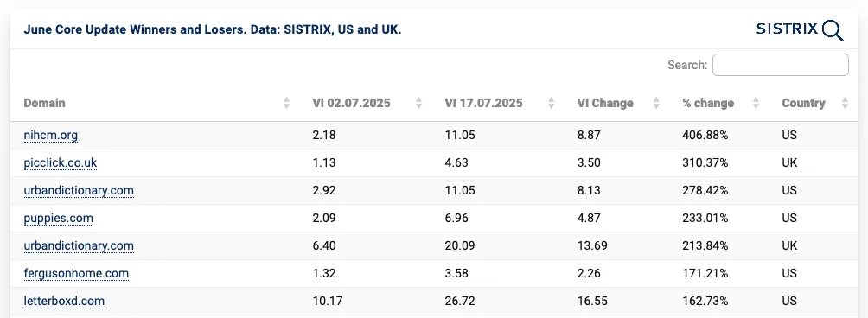The height and width of the screenshot is (318, 868).
Task: Click the % change column header text
Action: pyautogui.click(x=708, y=103)
